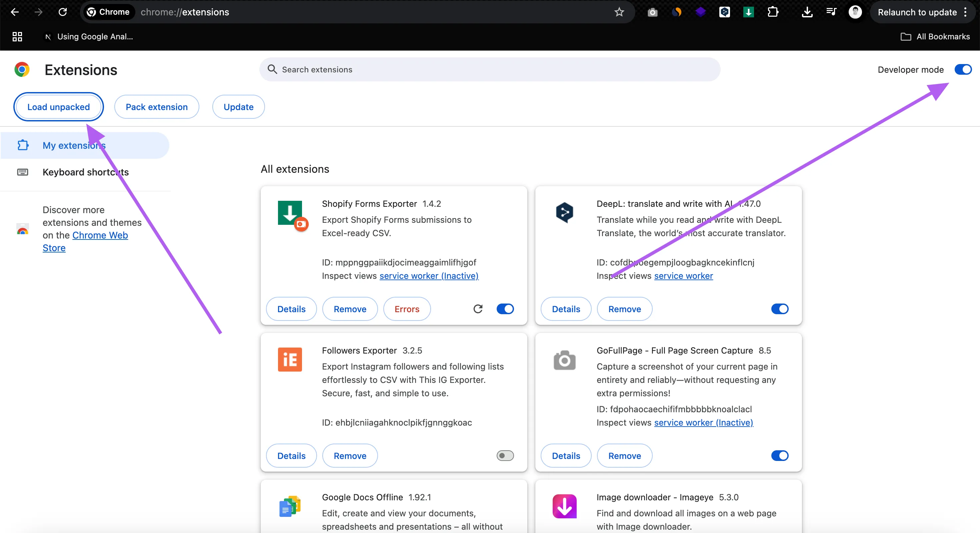Remove the Shopify Forms Exporter extension
980x533 pixels.
tap(350, 309)
